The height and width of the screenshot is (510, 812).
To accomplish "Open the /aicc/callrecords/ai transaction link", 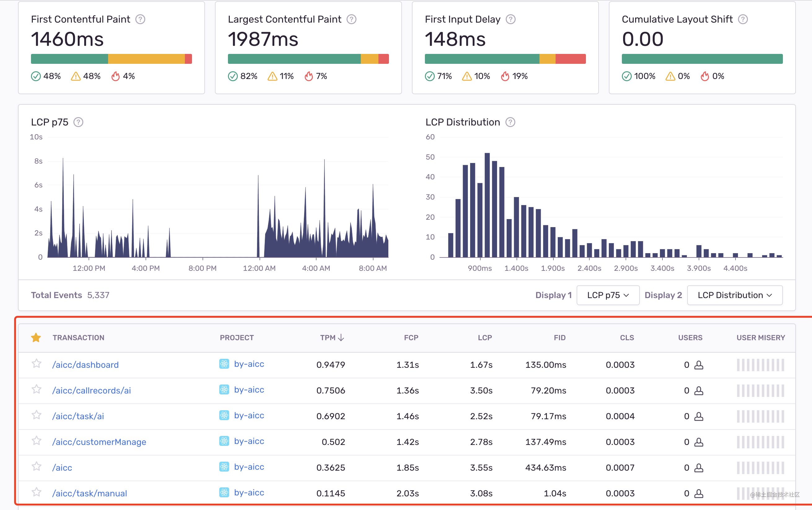I will [91, 391].
